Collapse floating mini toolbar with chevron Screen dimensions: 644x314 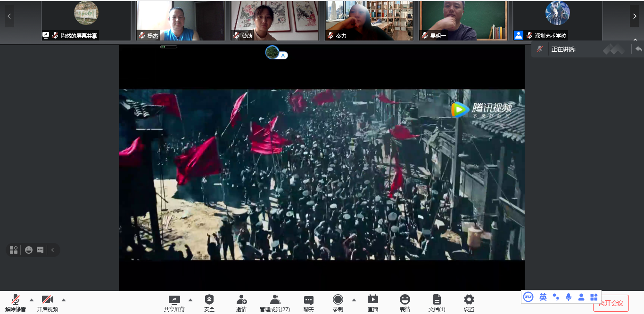coord(52,250)
